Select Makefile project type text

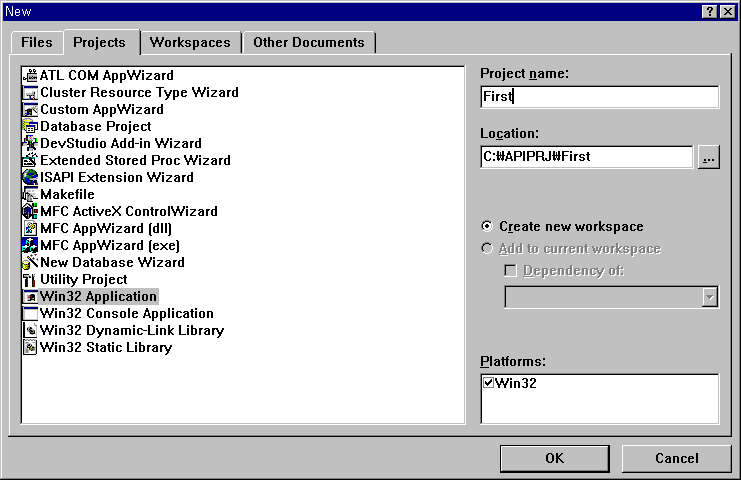(68, 195)
